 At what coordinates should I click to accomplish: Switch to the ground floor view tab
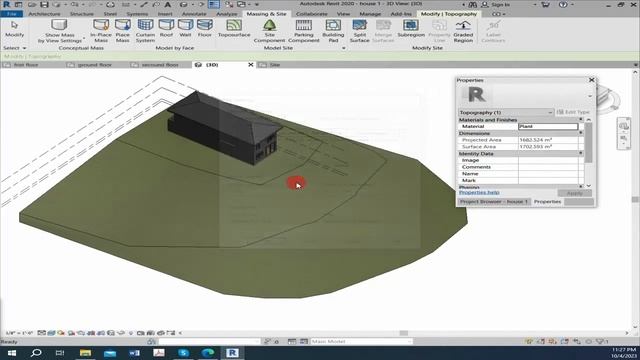tap(95, 65)
